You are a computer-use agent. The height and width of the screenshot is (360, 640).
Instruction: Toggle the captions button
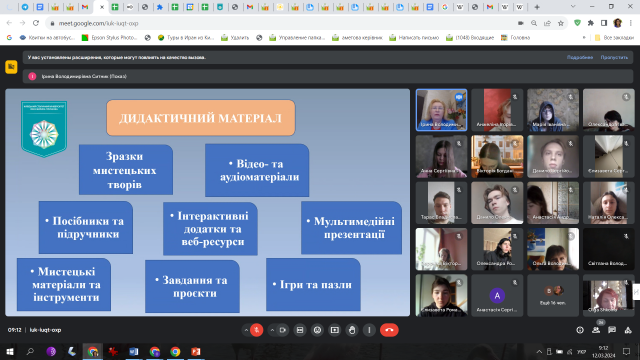pyautogui.click(x=300, y=330)
